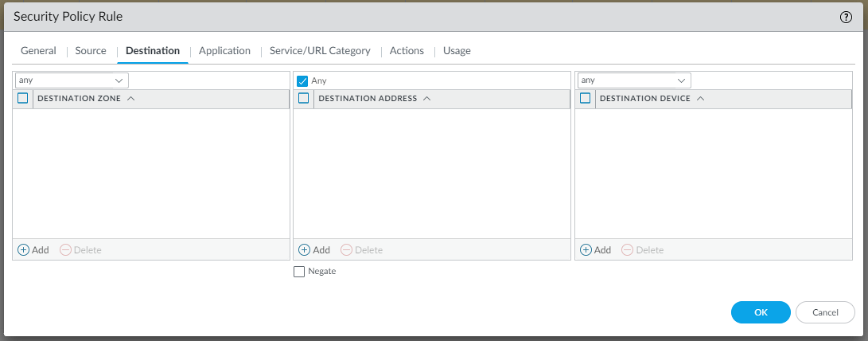Expand the Destination Zone 'any' dropdown
Screen dimensions: 868x341
[119, 80]
